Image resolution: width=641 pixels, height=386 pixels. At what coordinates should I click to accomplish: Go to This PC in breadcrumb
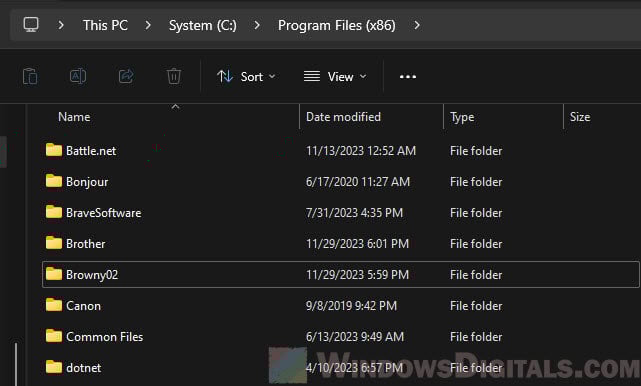point(105,25)
